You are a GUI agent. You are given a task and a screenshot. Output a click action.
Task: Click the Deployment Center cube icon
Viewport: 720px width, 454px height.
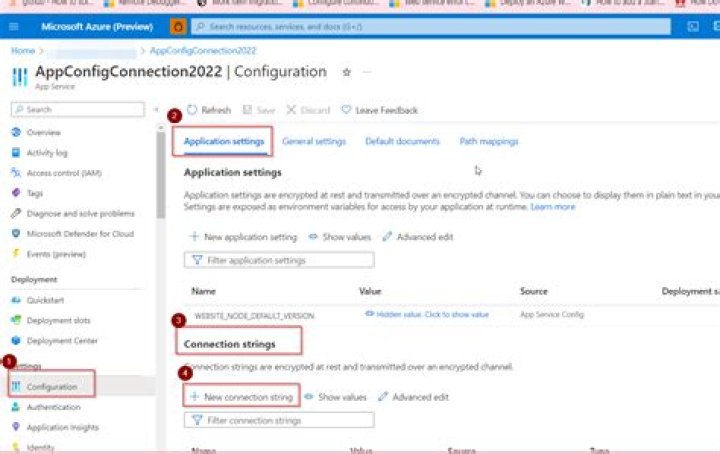pyautogui.click(x=16, y=340)
